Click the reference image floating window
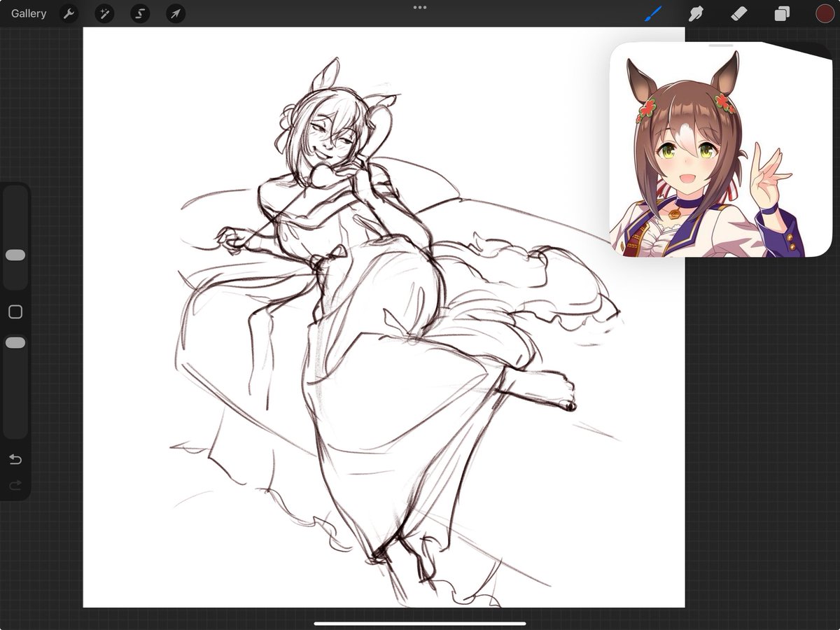The height and width of the screenshot is (630, 840). (721, 149)
